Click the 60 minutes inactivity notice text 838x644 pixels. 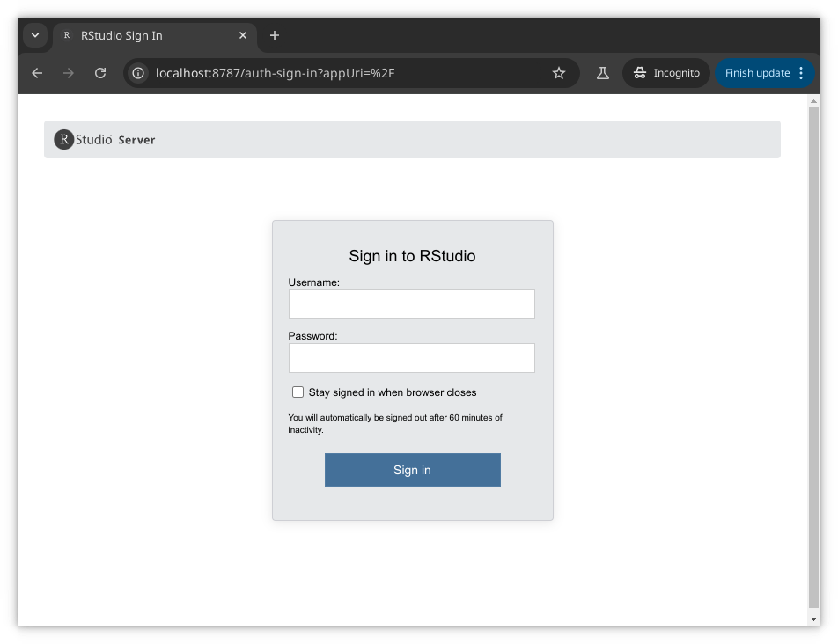(x=395, y=423)
